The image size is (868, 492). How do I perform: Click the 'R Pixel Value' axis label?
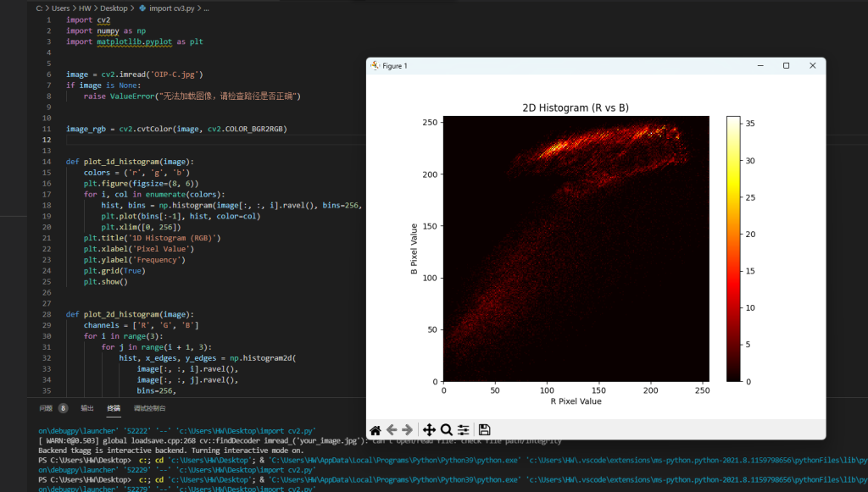pyautogui.click(x=576, y=401)
